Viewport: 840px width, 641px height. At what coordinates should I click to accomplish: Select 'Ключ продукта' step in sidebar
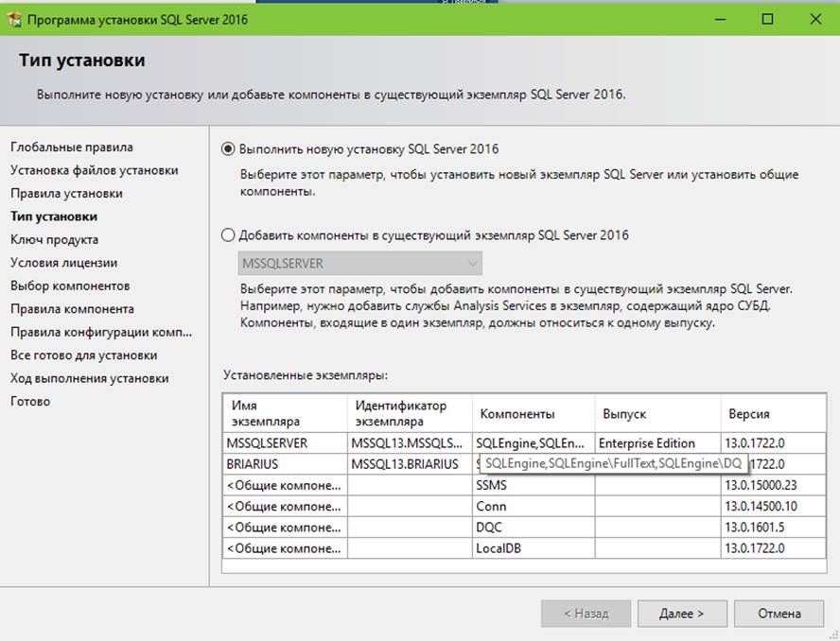click(x=55, y=240)
